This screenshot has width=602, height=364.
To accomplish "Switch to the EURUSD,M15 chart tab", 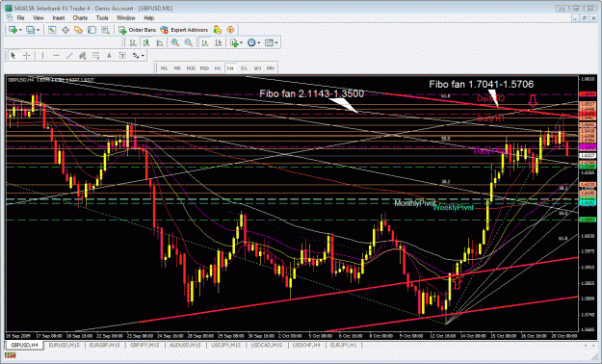I will (x=65, y=345).
